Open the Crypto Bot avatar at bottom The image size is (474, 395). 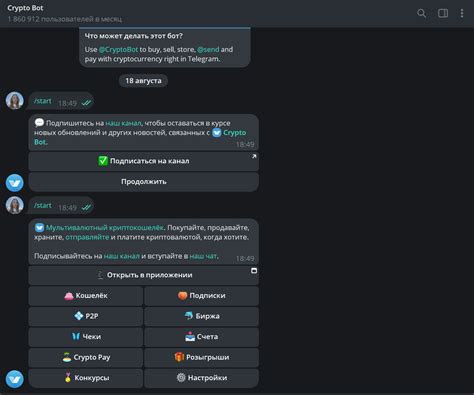(x=15, y=379)
